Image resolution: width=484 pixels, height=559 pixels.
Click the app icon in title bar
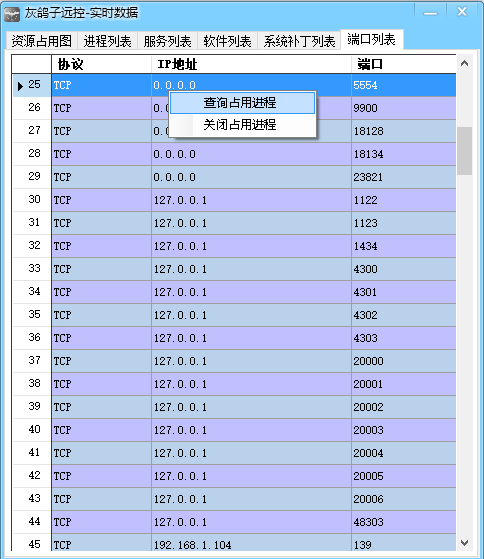[12, 14]
